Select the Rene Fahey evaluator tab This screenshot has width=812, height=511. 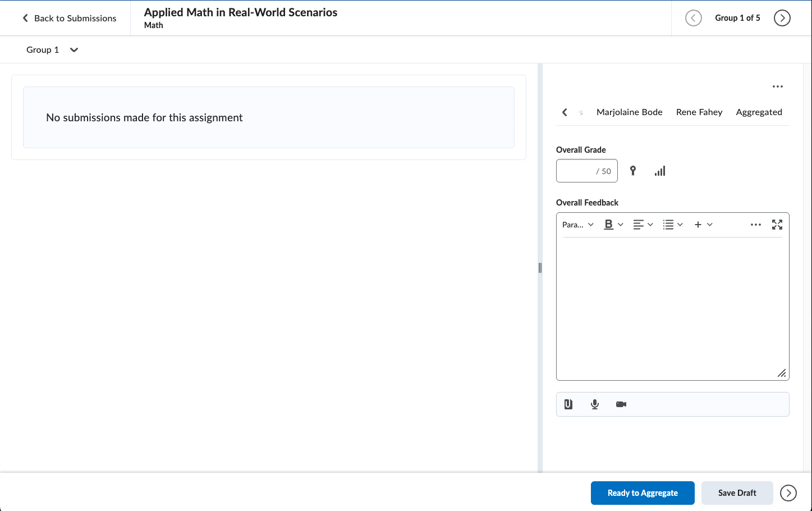tap(699, 112)
